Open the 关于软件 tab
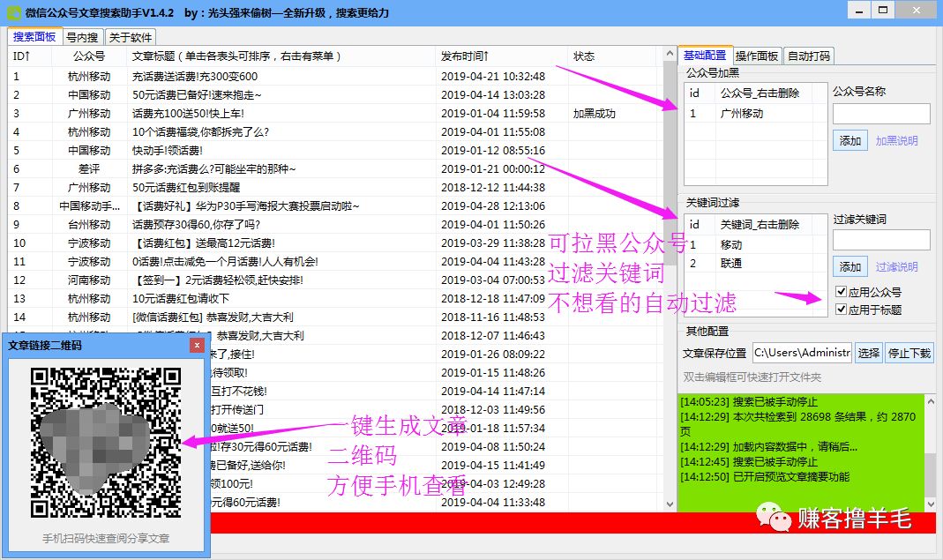The height and width of the screenshot is (560, 943). 131,37
